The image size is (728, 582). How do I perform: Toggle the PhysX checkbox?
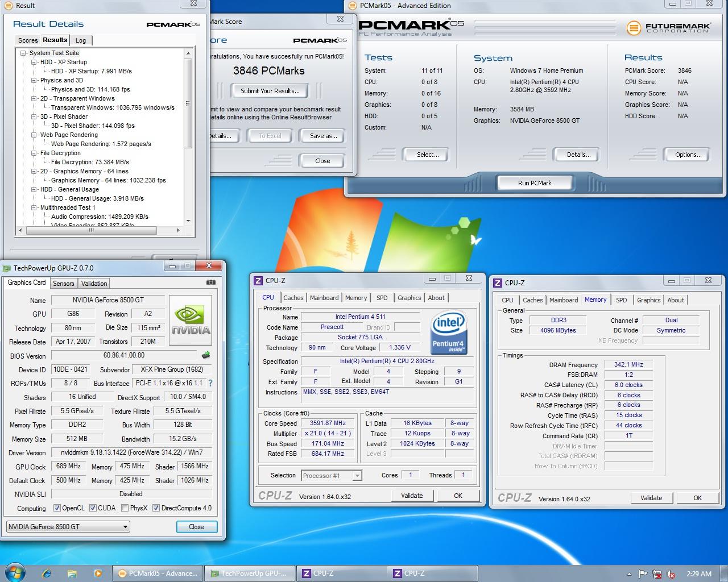pos(125,508)
